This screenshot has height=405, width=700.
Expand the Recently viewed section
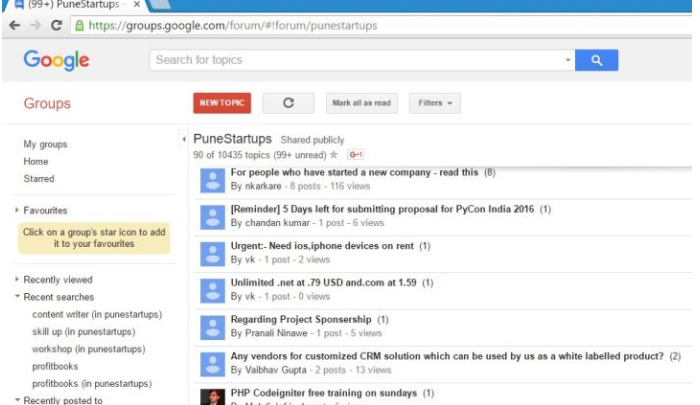tap(17, 279)
